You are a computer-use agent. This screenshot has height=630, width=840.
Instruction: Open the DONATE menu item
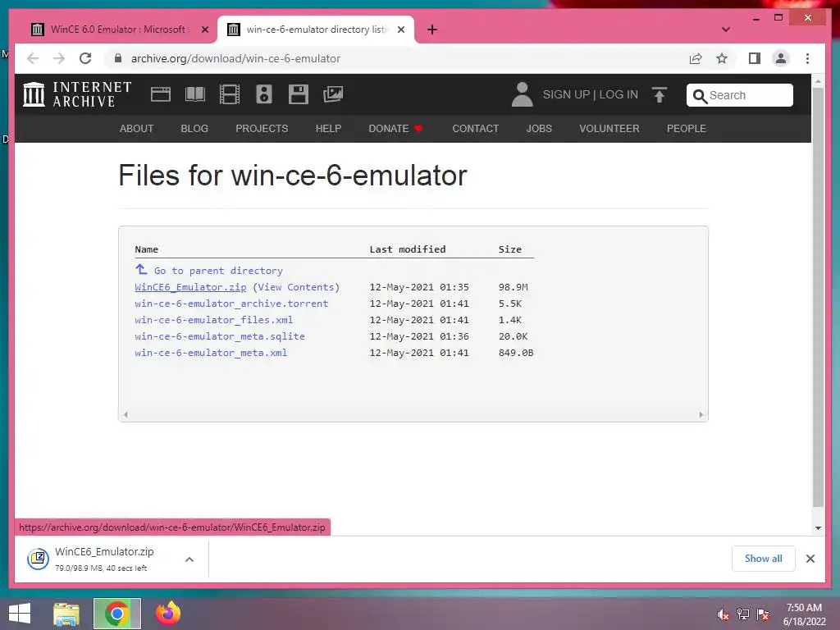point(395,129)
